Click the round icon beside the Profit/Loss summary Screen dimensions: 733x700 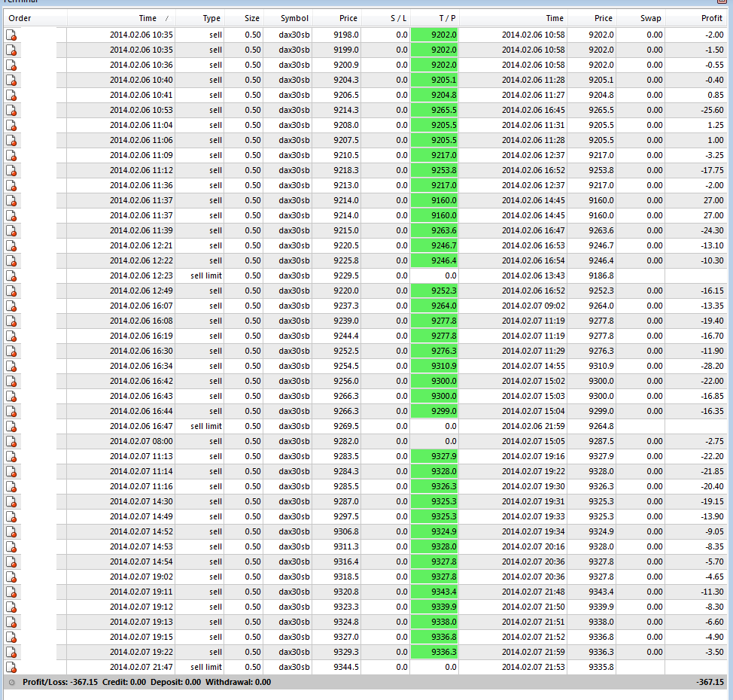(x=11, y=682)
